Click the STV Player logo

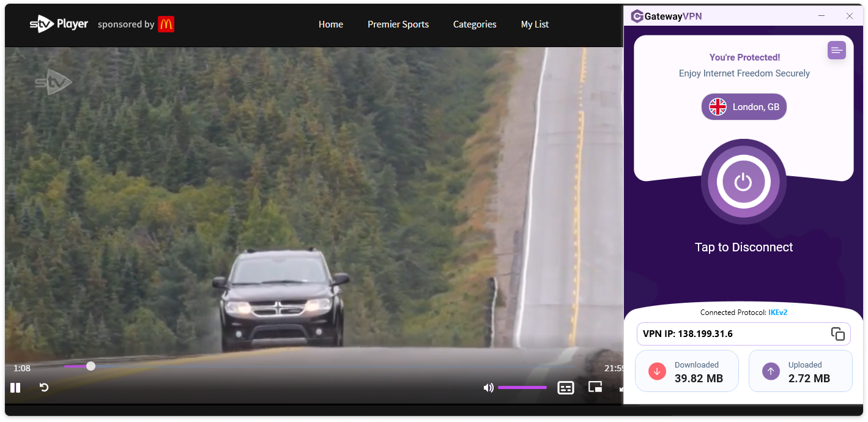click(59, 24)
